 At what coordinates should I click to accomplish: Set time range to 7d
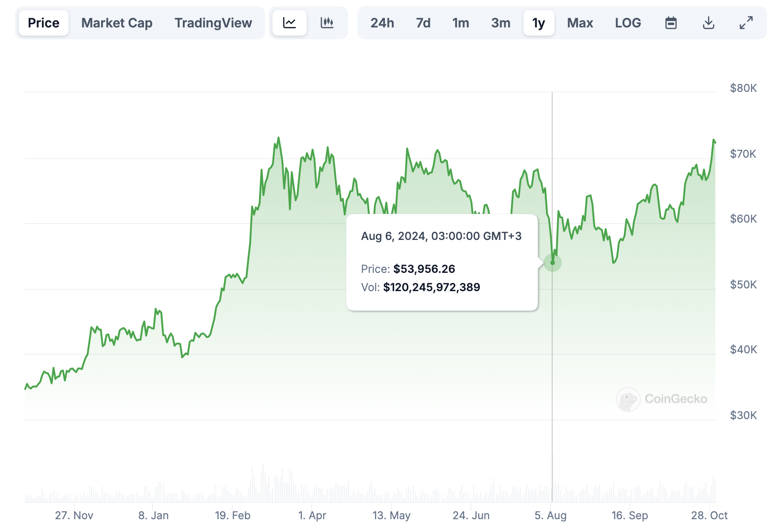click(x=423, y=23)
